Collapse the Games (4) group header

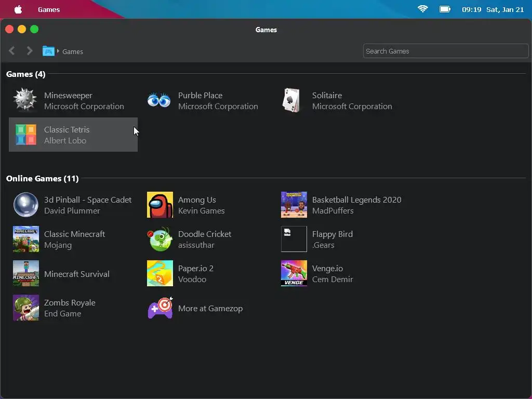(x=26, y=74)
